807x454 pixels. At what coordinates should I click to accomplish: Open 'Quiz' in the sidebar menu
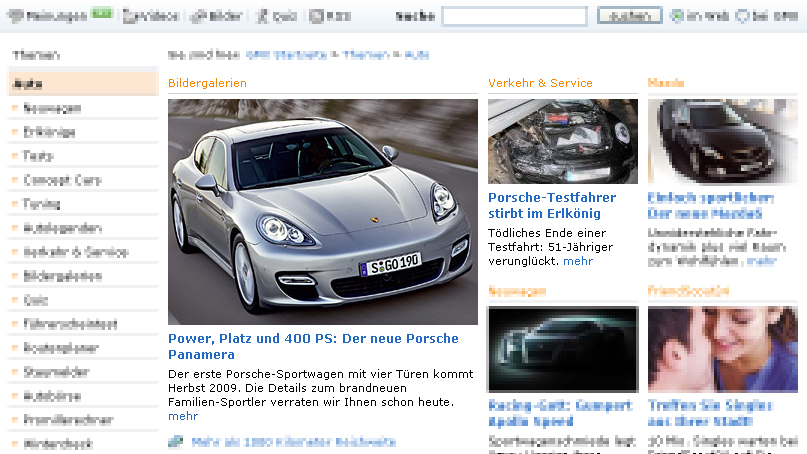(36, 300)
